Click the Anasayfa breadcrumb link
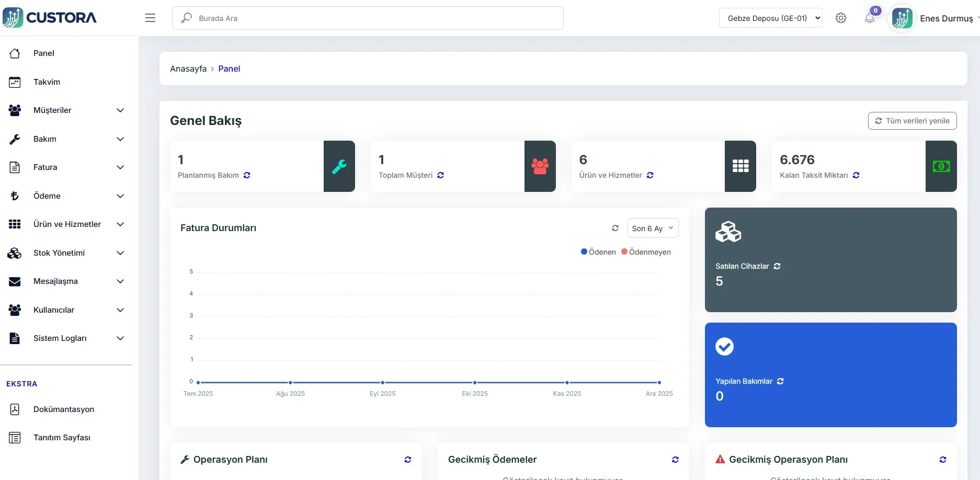980x480 pixels. pos(188,68)
